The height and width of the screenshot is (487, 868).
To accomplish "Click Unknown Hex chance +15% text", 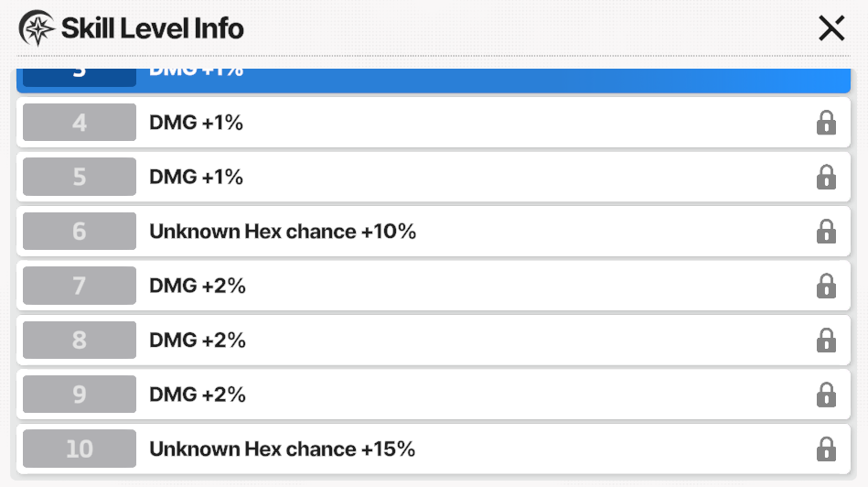I will click(x=283, y=449).
